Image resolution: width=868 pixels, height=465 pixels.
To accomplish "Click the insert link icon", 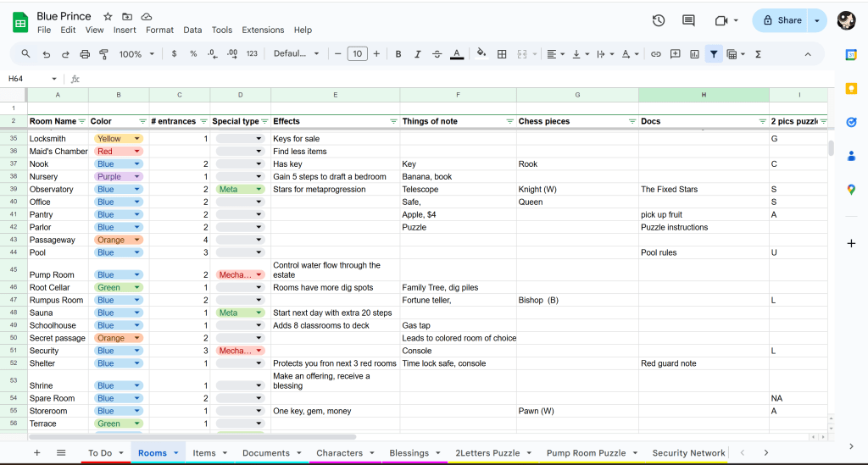I will (655, 54).
